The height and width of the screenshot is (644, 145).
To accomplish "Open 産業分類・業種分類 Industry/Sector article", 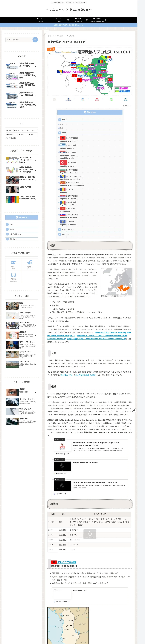I will (x=22, y=180).
